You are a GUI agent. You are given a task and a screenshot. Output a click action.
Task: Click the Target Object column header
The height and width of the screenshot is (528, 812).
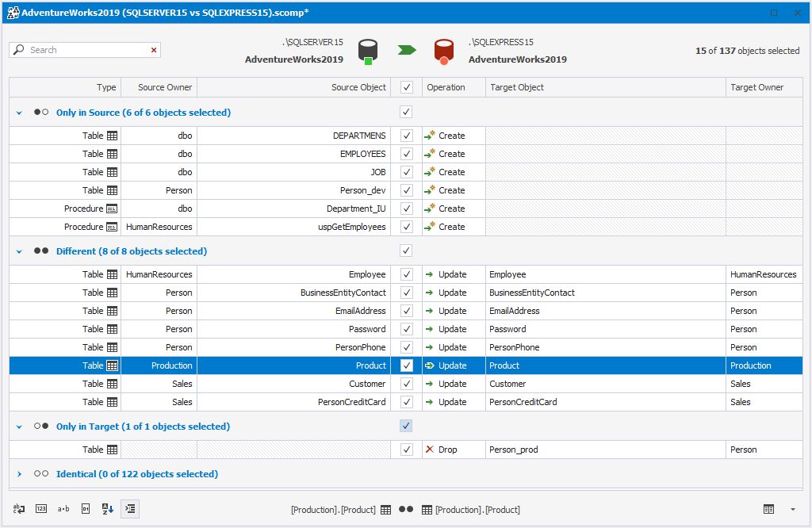[x=605, y=87]
